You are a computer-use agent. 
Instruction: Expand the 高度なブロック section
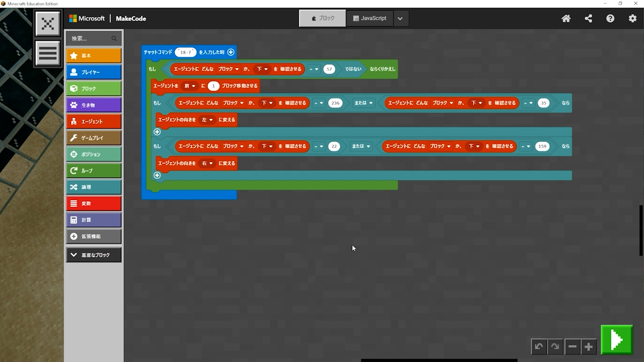coord(94,255)
